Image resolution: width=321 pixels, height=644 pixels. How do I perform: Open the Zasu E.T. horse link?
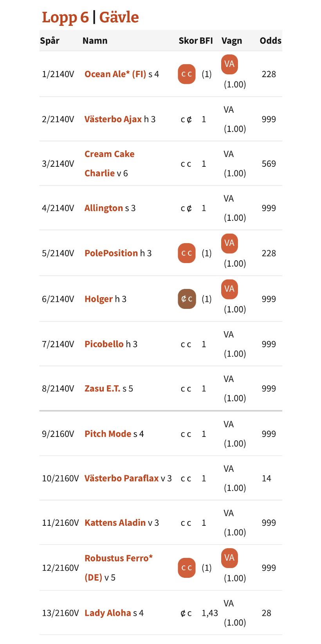pyautogui.click(x=103, y=388)
